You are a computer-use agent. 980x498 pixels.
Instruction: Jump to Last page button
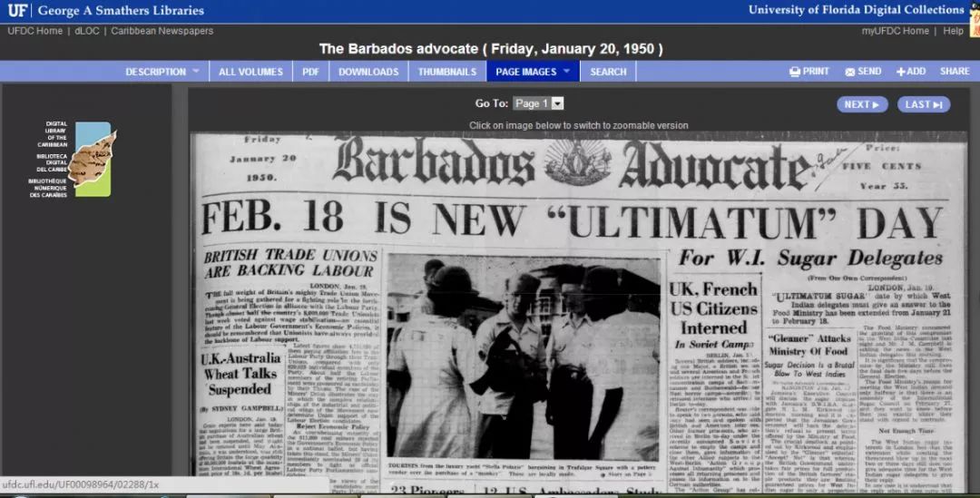tap(924, 104)
